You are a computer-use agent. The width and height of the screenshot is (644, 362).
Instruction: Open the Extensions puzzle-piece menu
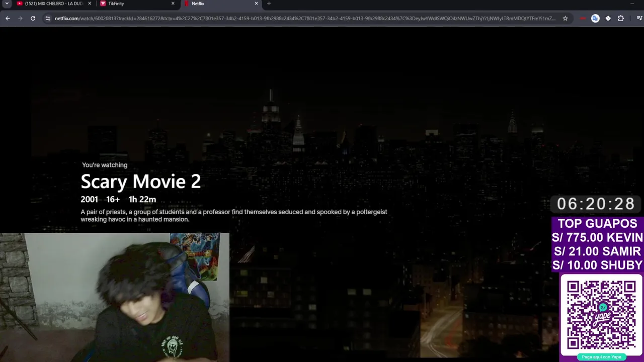[621, 18]
